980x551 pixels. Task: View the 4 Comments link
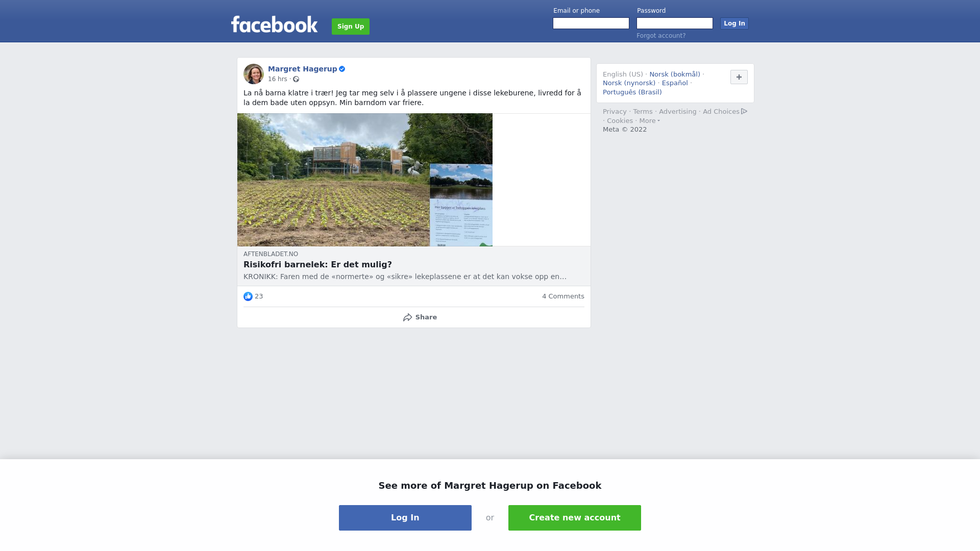pyautogui.click(x=563, y=296)
